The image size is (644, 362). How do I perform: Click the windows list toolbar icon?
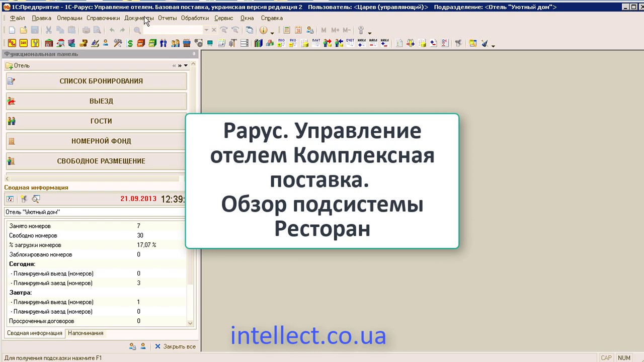pyautogui.click(x=250, y=30)
